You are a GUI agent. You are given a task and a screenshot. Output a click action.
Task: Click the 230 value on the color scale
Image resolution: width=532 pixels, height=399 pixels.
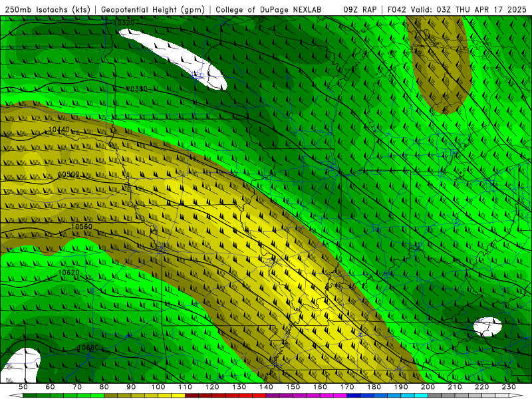coord(509,387)
